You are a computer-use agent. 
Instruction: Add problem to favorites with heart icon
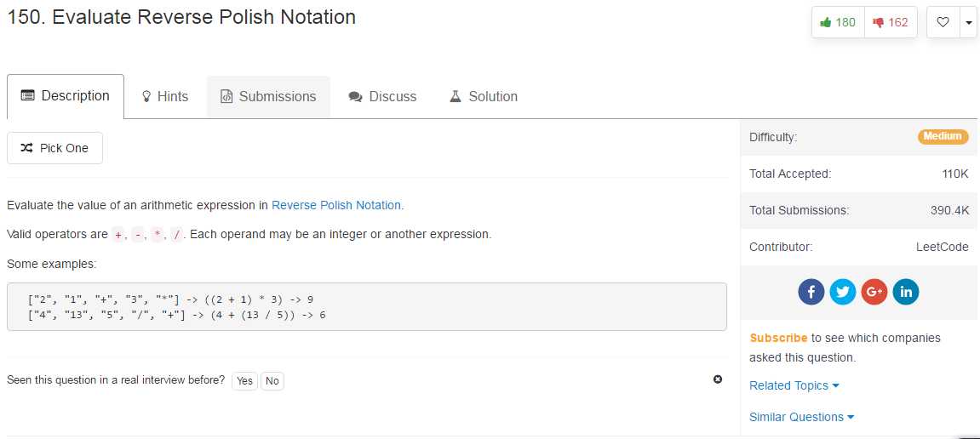943,22
